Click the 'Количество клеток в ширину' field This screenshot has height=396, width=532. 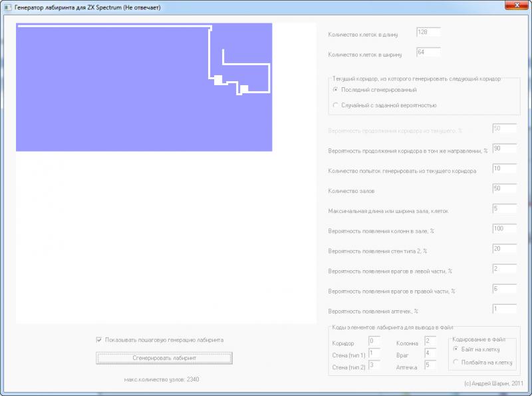tap(428, 52)
